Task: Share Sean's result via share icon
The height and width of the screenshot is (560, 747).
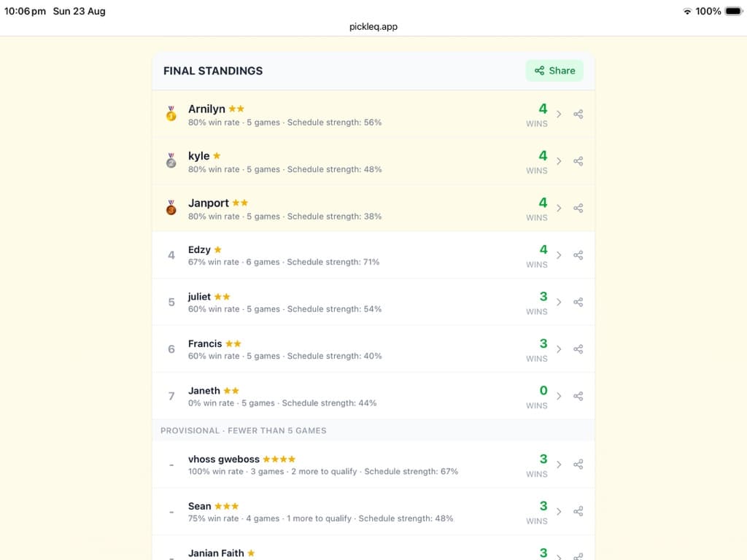Action: pos(578,511)
